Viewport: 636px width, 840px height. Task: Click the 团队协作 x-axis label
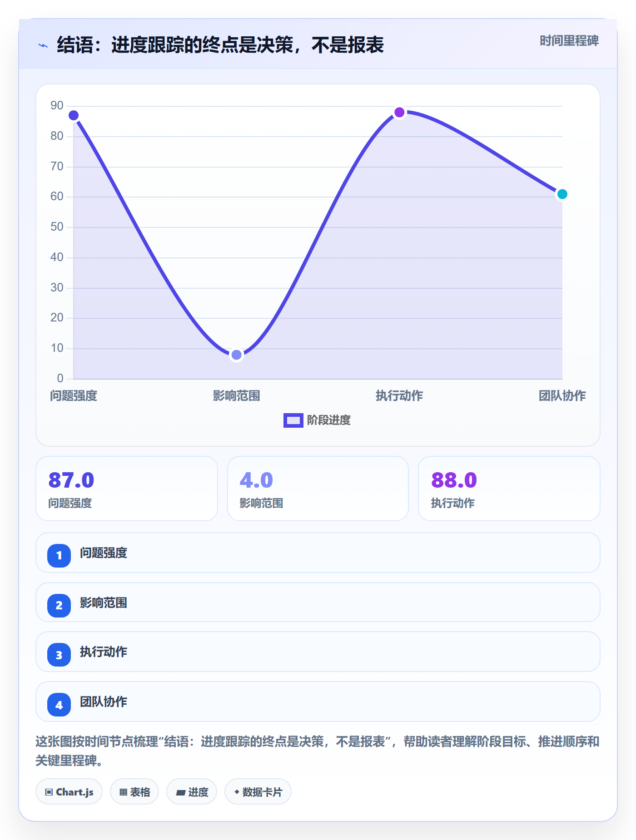(x=562, y=396)
